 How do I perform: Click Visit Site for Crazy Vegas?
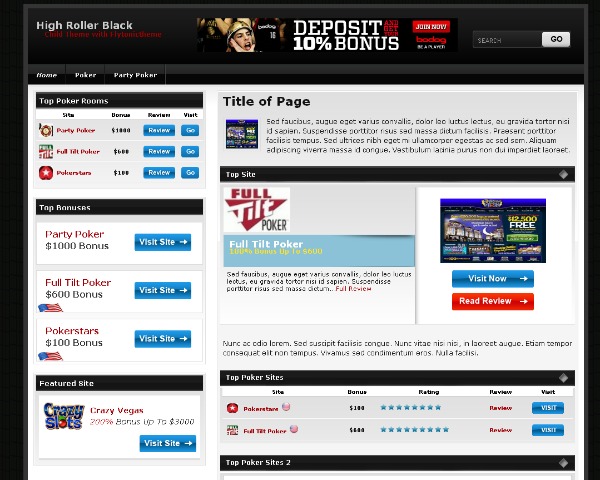[x=168, y=443]
